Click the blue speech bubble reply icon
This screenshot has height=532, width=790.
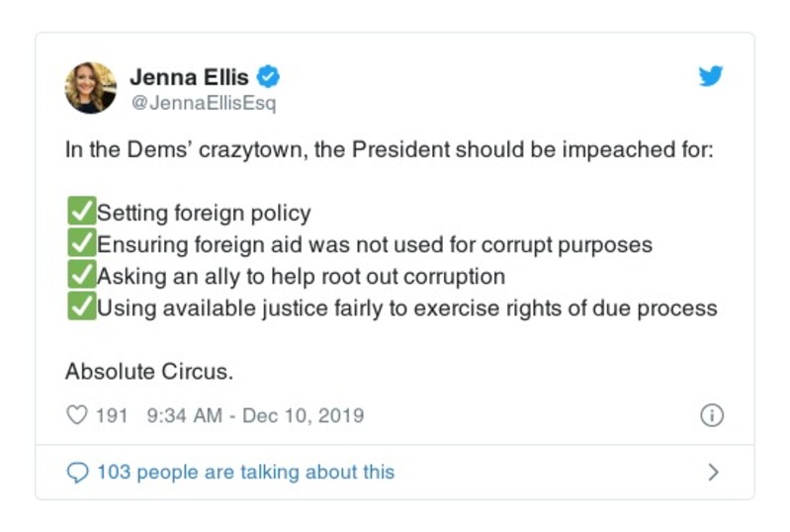[x=76, y=473]
